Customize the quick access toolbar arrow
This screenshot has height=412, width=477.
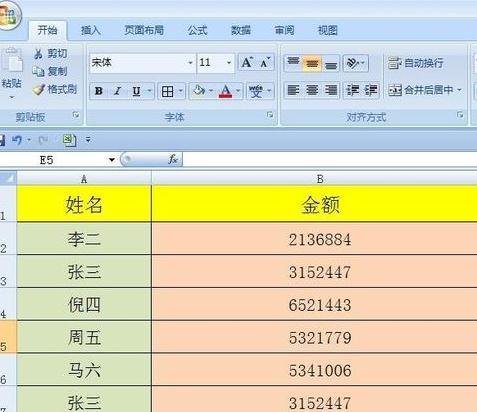coord(88,140)
